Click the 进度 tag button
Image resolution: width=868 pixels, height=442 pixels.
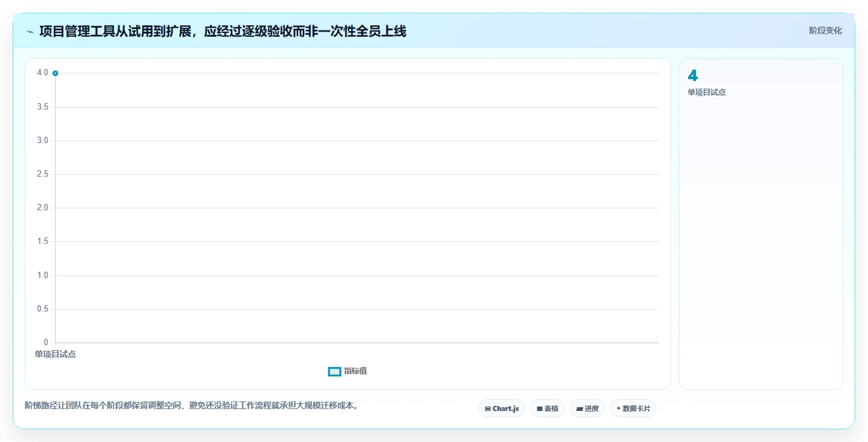[587, 408]
